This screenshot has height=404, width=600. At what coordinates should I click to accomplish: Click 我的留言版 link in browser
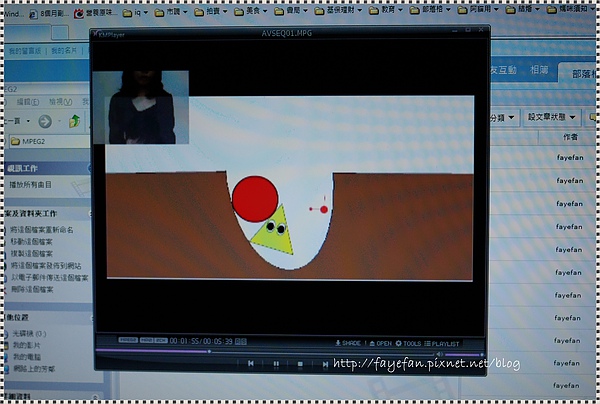(25, 50)
